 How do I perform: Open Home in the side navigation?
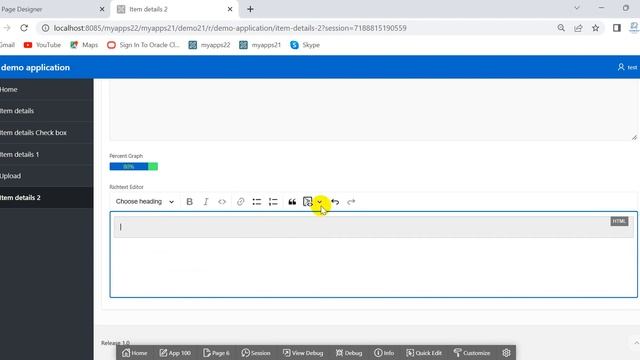47,89
